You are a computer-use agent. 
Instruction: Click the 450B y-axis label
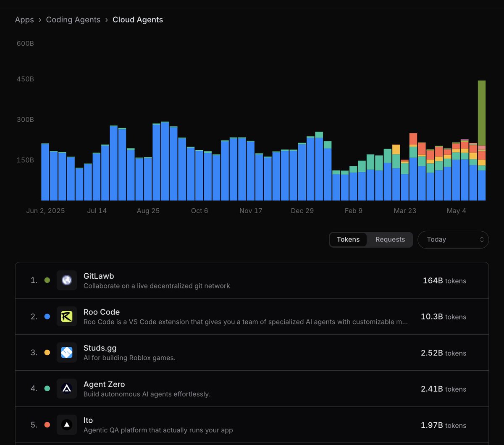point(25,79)
